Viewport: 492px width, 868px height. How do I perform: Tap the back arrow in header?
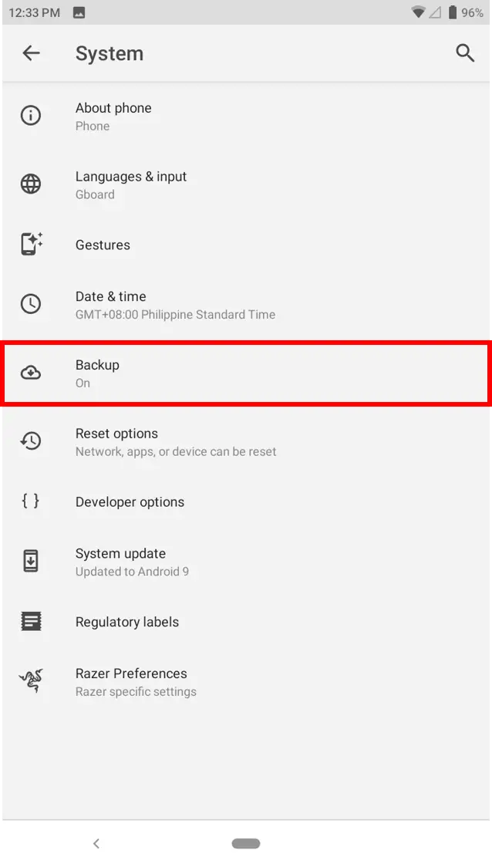click(31, 53)
